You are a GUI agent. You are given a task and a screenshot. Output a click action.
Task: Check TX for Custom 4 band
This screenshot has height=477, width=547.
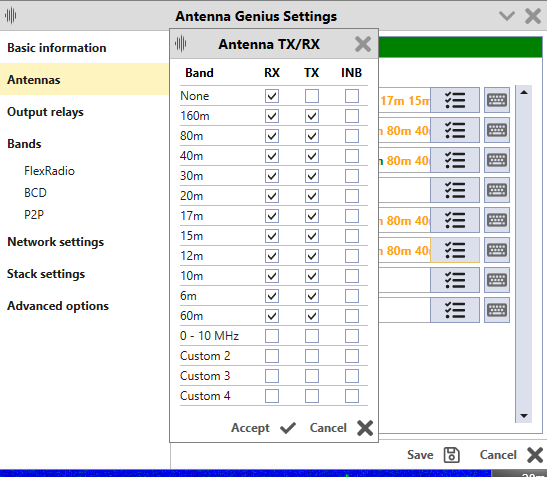pyautogui.click(x=312, y=396)
